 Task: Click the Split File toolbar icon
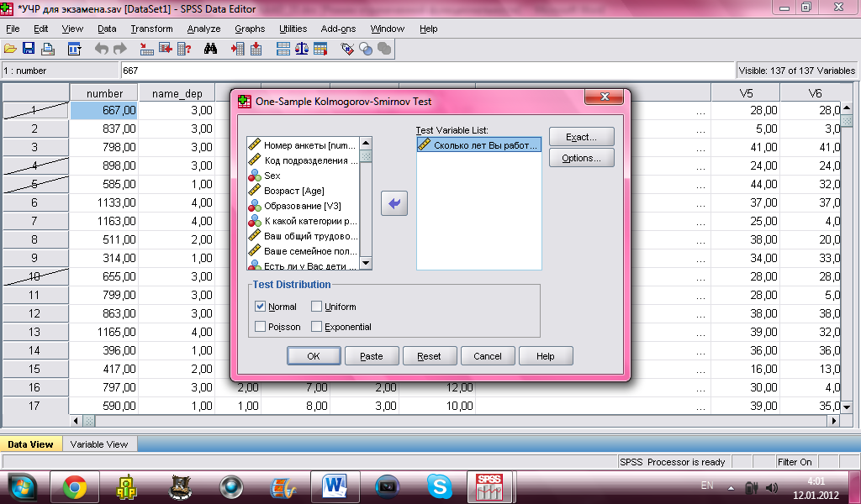tap(283, 50)
